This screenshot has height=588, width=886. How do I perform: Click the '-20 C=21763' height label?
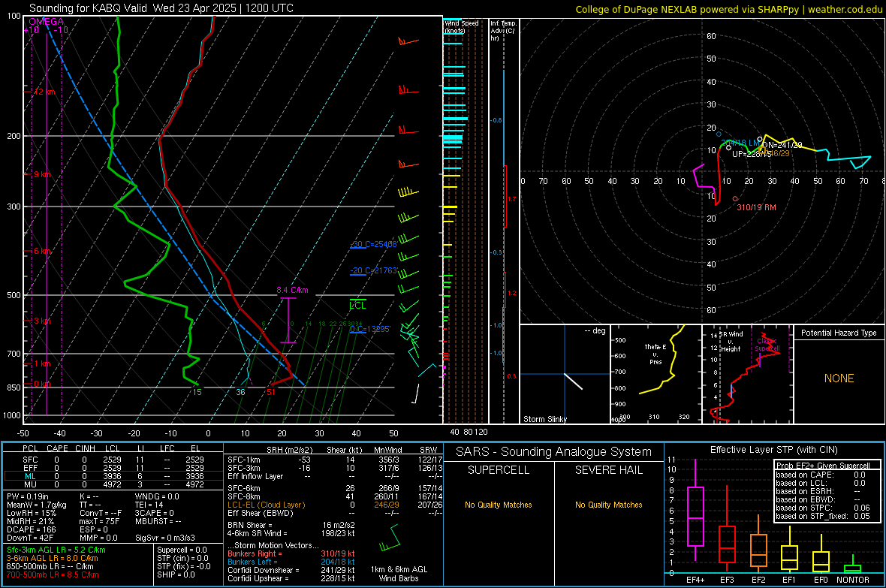point(374,271)
